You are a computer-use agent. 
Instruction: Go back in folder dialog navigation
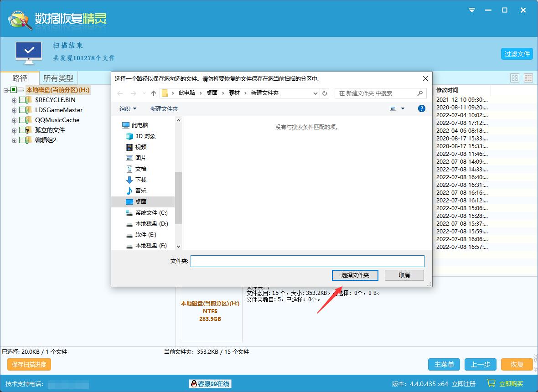120,93
